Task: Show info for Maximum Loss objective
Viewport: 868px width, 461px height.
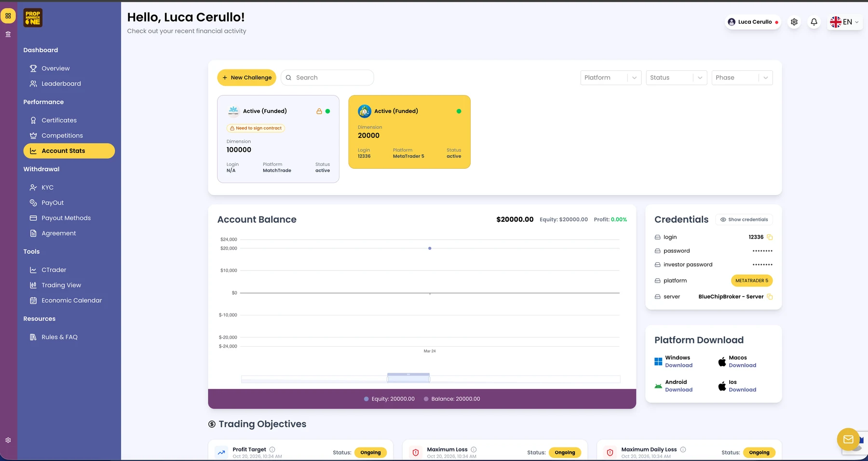Action: pos(474,449)
